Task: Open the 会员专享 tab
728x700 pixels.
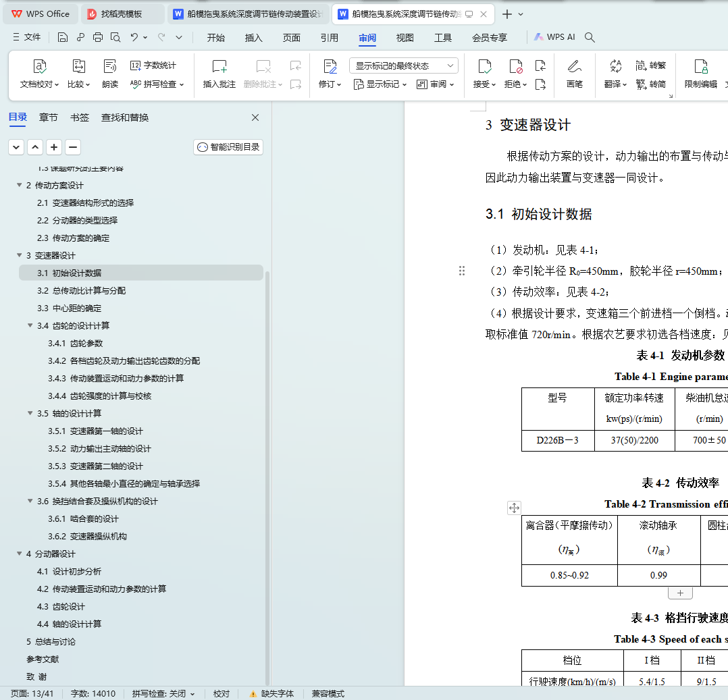Action: pyautogui.click(x=490, y=38)
